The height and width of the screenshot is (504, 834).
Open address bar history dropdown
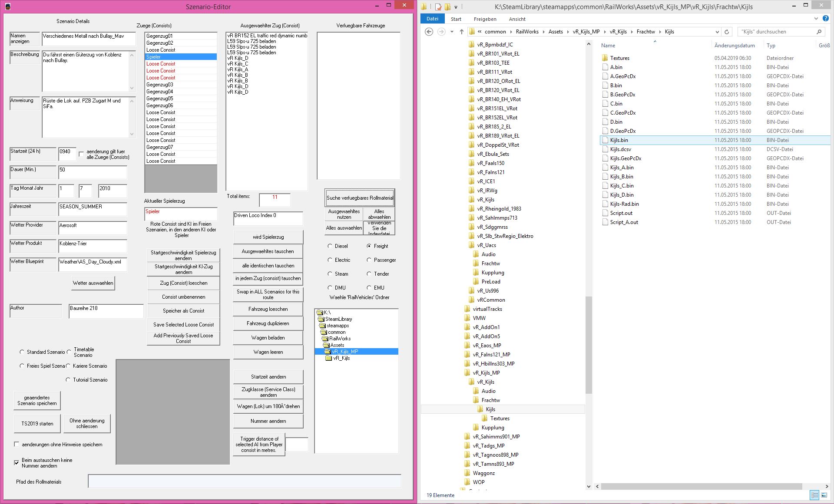[717, 32]
